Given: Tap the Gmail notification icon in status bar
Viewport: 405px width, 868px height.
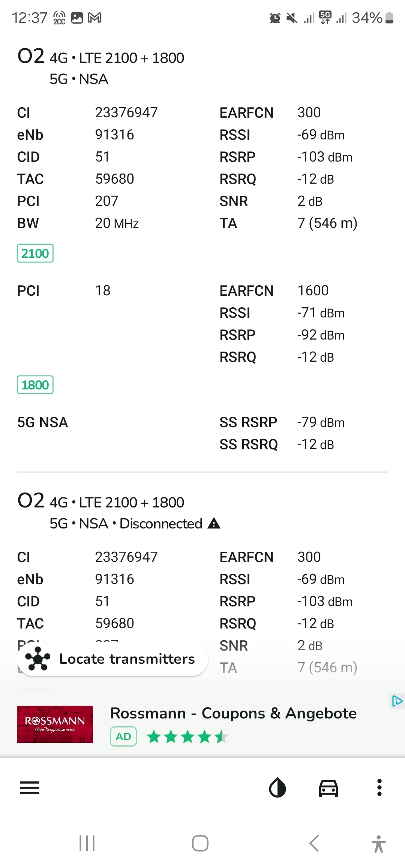Looking at the screenshot, I should [x=94, y=18].
